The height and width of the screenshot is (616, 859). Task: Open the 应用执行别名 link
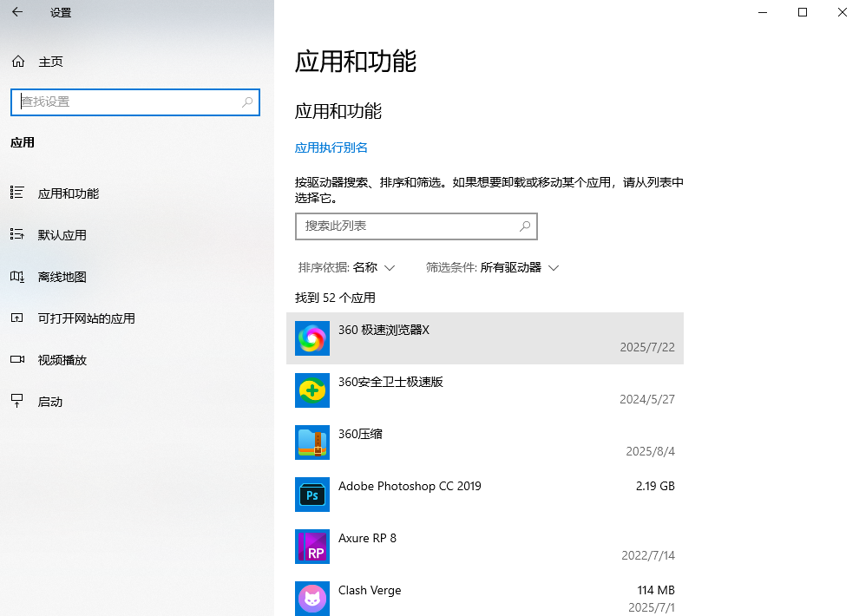330,147
